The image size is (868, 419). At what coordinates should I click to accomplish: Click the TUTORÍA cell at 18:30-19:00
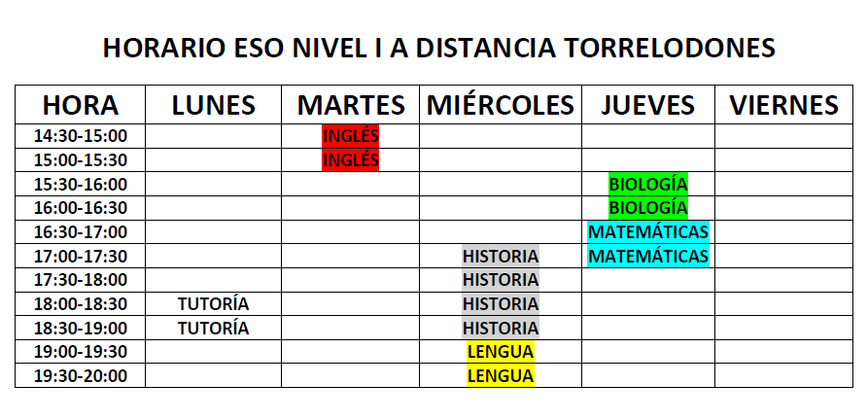[213, 328]
